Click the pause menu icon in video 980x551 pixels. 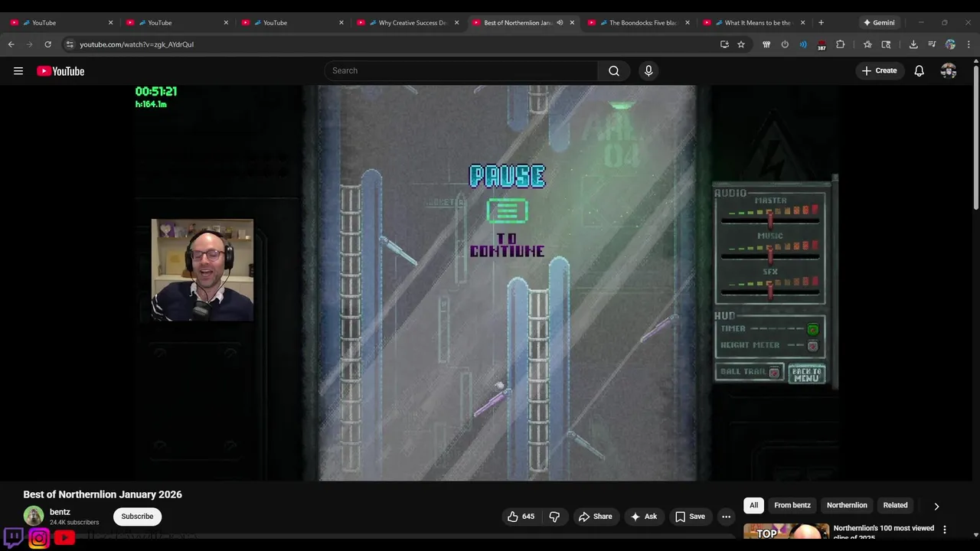[507, 210]
